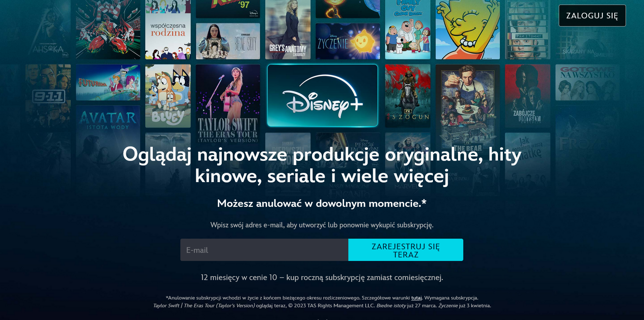
Task: Click the Pam i Tommy poster
Action: (x=528, y=29)
